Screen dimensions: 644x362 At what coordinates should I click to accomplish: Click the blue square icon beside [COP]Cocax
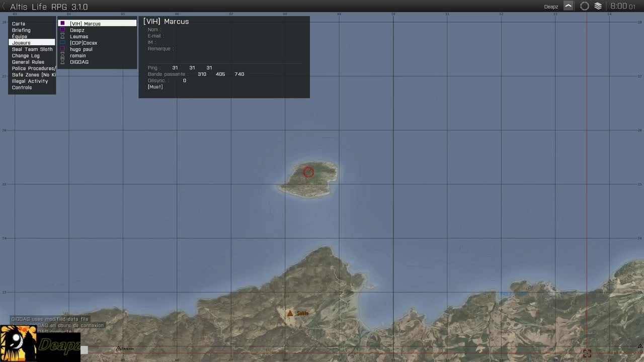(x=62, y=43)
